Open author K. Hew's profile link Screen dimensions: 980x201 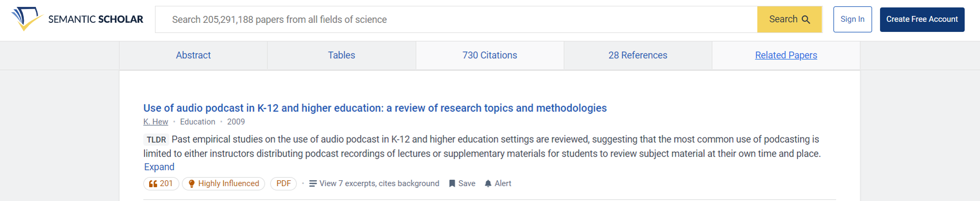[156, 122]
